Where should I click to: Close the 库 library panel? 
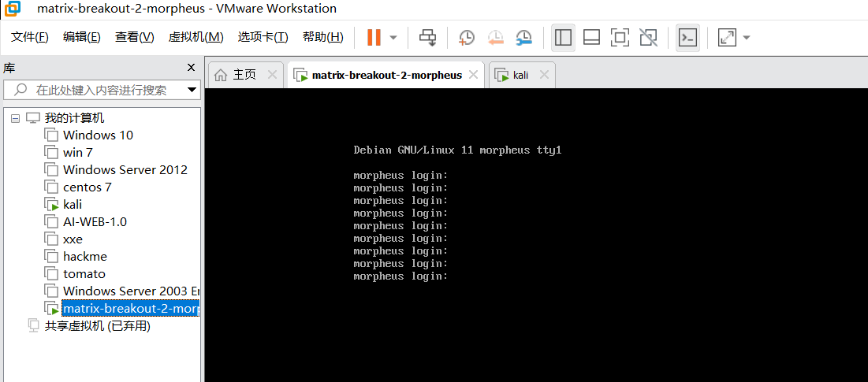tap(191, 68)
